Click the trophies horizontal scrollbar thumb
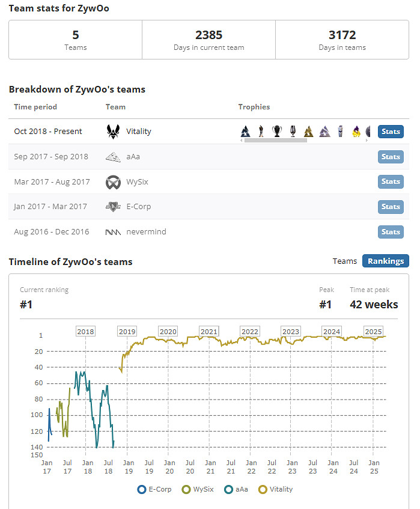This screenshot has width=420, height=509. [x=275, y=141]
